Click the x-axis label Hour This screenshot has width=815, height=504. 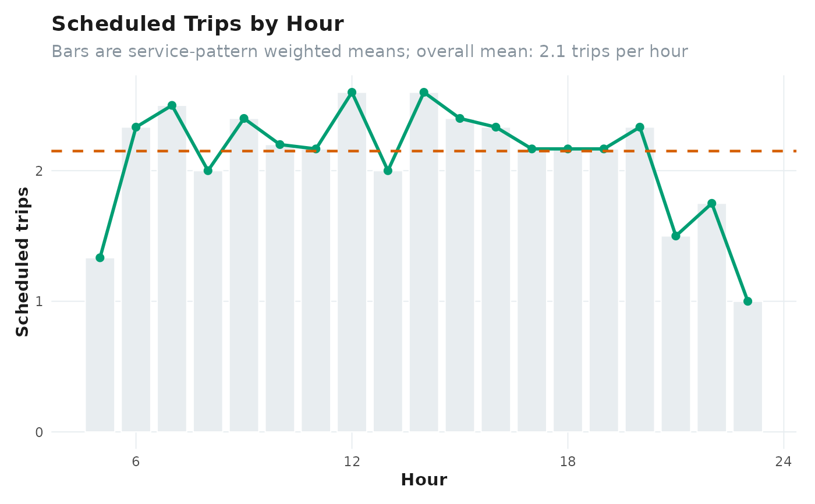coord(424,480)
